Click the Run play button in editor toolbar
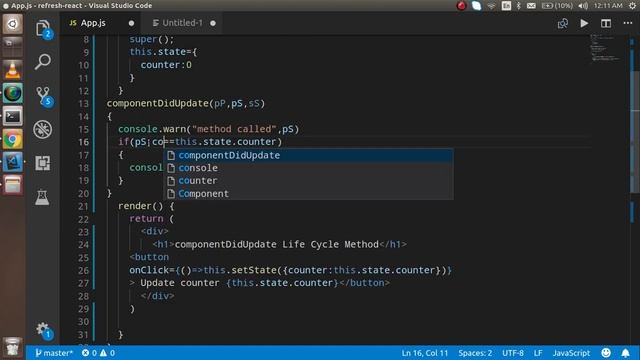This screenshot has width=640, height=360. (x=584, y=23)
